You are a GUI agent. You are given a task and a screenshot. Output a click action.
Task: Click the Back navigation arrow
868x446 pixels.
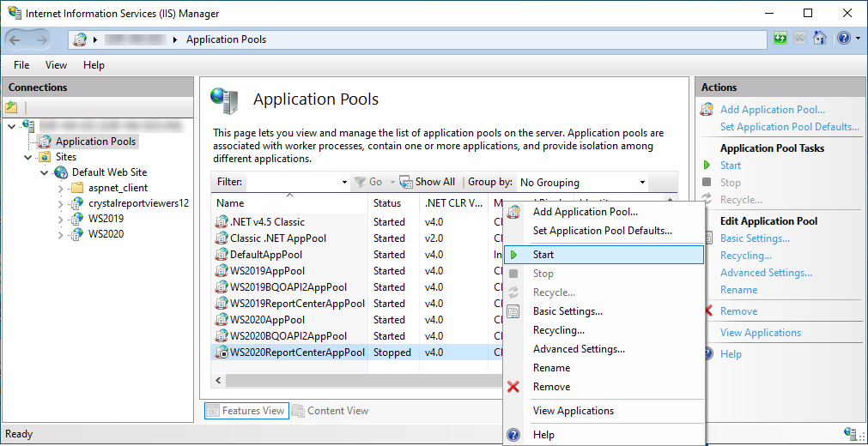pos(15,39)
